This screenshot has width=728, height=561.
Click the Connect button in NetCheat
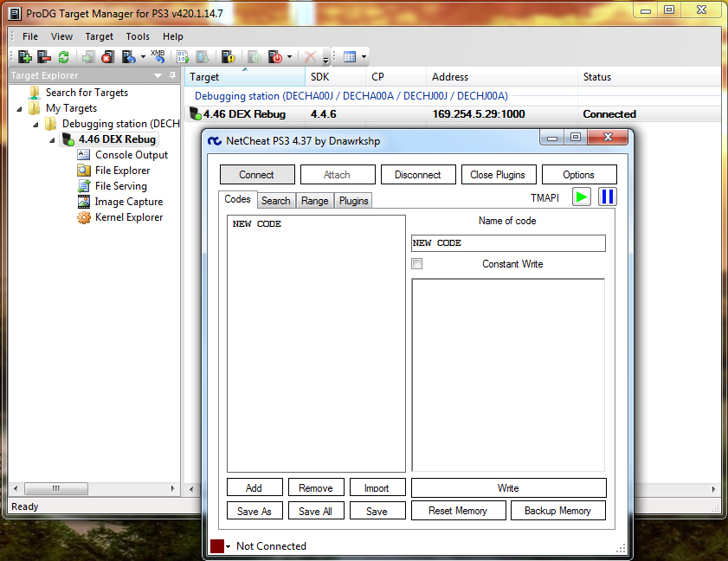257,175
